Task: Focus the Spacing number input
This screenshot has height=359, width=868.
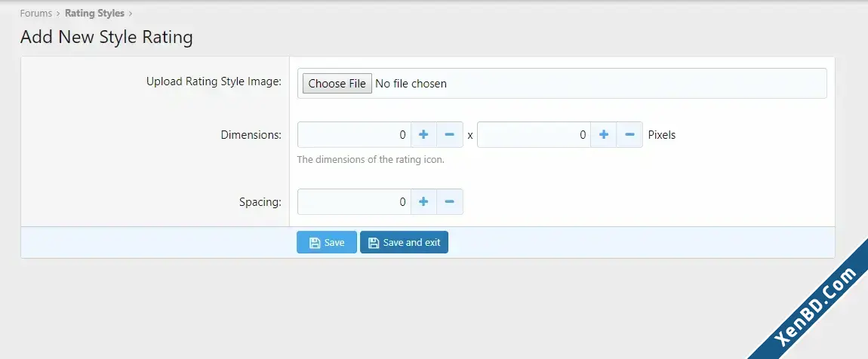Action: click(x=354, y=202)
